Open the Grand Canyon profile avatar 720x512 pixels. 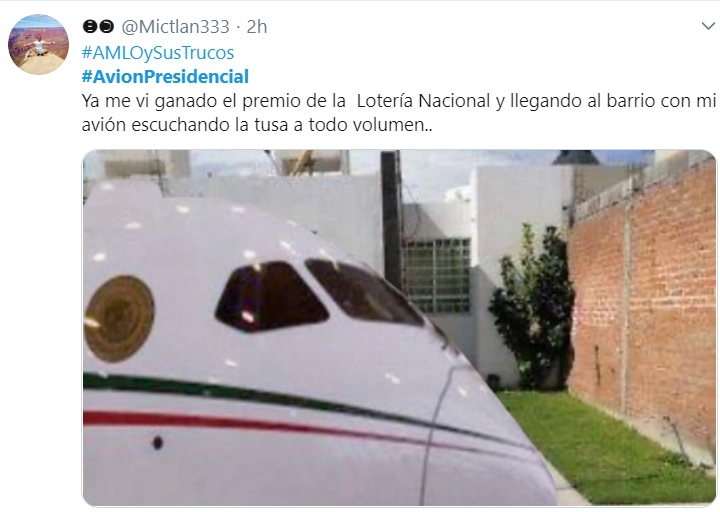click(x=39, y=45)
